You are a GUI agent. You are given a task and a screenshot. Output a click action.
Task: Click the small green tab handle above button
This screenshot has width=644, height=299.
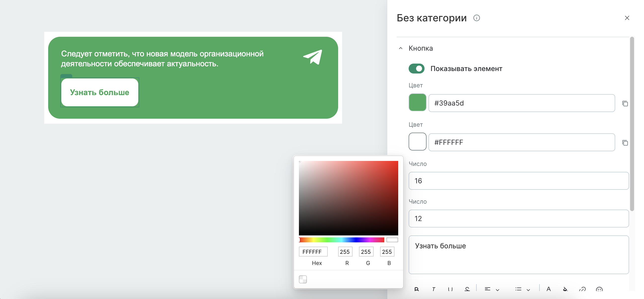[66, 76]
